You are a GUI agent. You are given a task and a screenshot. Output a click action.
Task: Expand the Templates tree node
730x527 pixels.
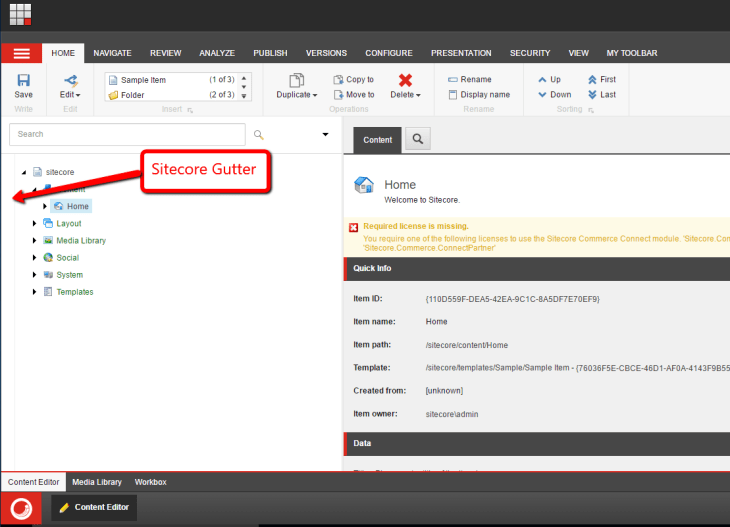[x=34, y=292]
